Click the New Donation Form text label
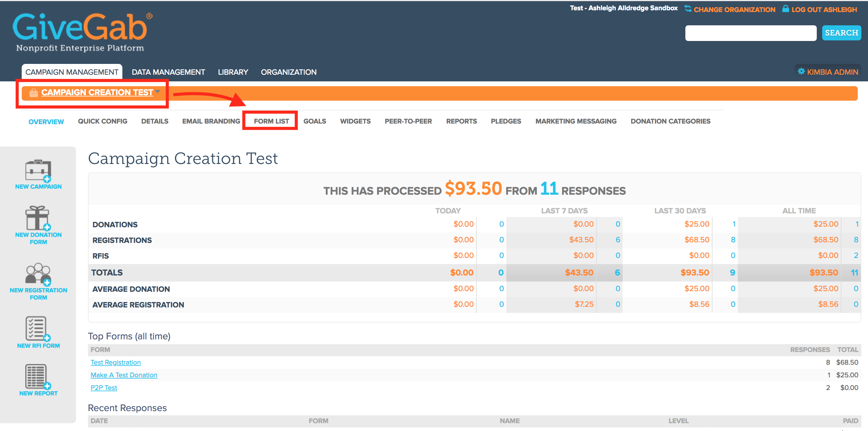The image size is (868, 431). click(38, 238)
